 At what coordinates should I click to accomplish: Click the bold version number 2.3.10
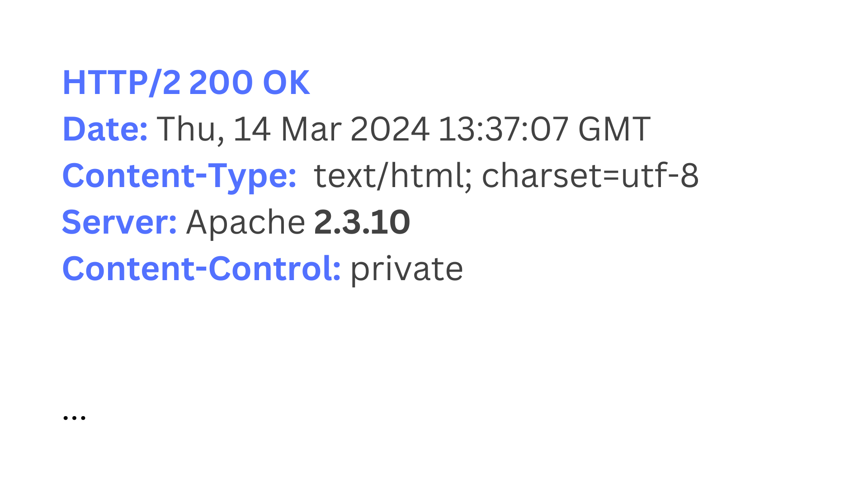(362, 222)
